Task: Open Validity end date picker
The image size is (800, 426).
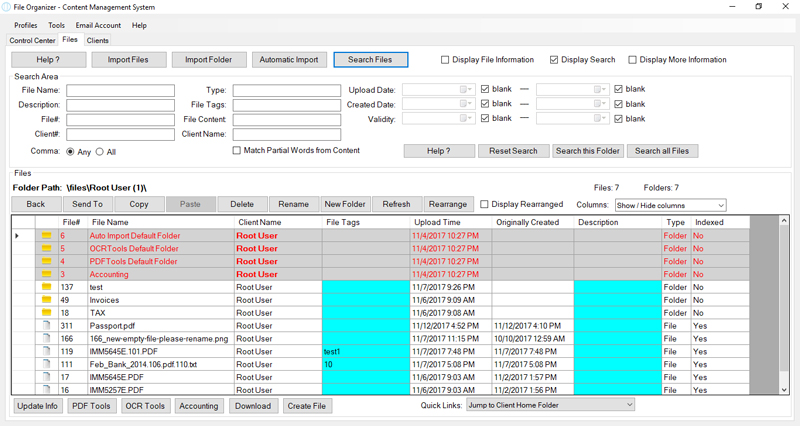Action: tap(601, 118)
